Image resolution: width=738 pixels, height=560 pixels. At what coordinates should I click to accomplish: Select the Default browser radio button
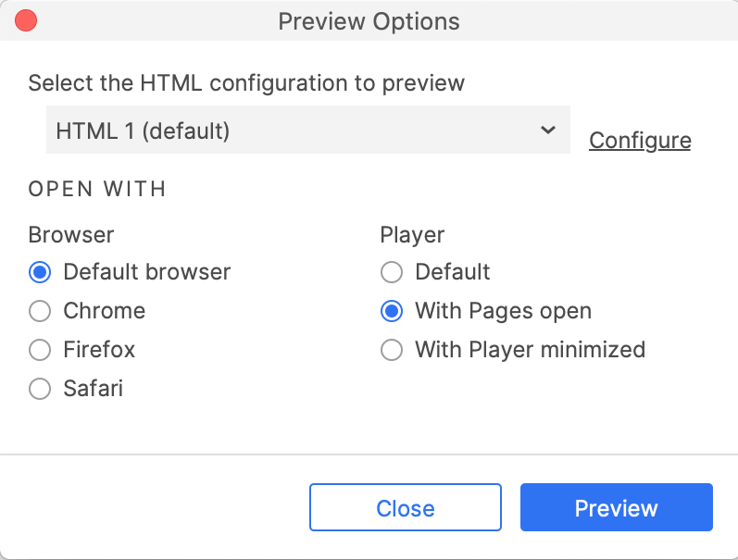click(40, 272)
